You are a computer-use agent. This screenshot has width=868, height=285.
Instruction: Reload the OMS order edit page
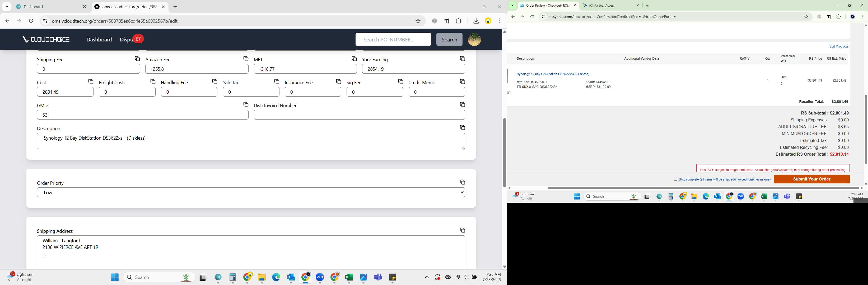[31, 21]
